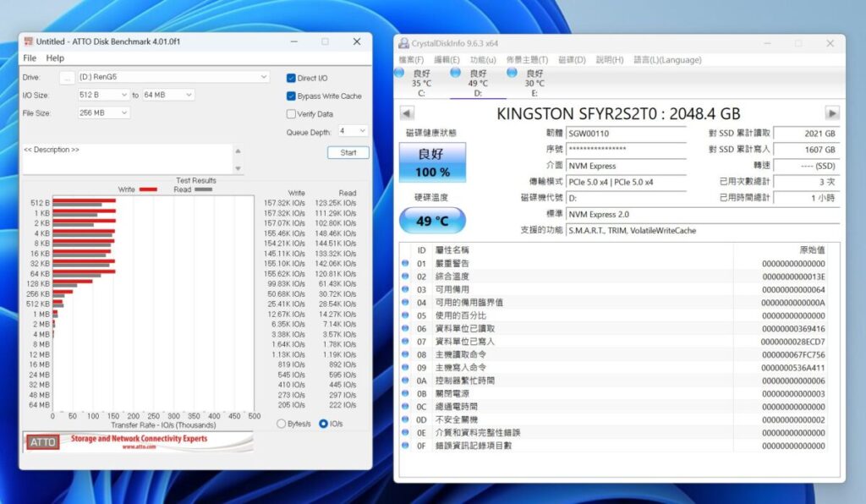Image resolution: width=866 pixels, height=504 pixels.
Task: Click the firmware field SGW00110
Action: 627,133
